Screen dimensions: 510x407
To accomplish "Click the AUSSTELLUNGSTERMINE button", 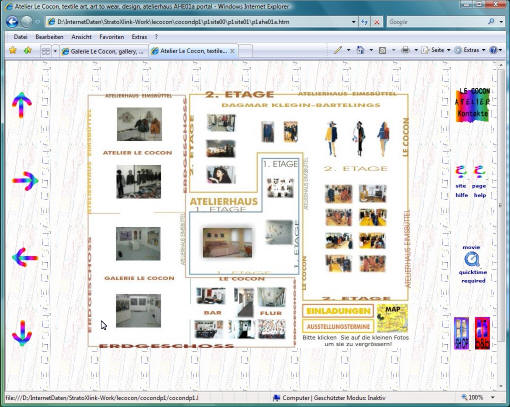I will (338, 326).
